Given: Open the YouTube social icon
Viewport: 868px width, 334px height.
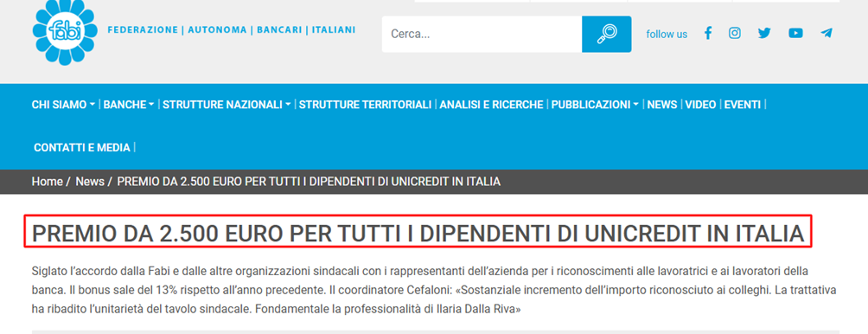Looking at the screenshot, I should (x=795, y=33).
